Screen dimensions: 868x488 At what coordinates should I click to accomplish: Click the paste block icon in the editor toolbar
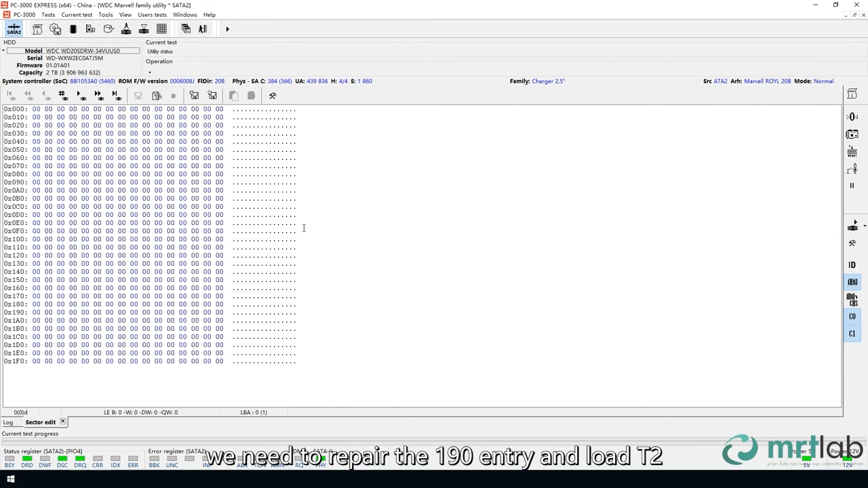point(251,96)
